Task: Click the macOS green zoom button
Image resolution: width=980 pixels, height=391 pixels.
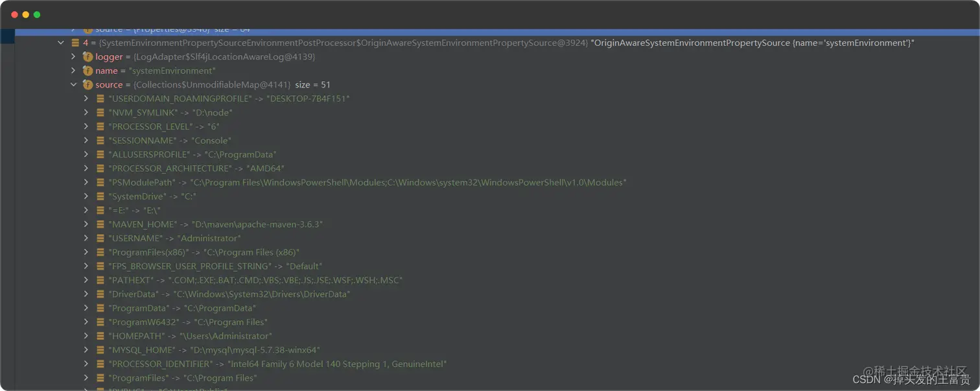Action: [36, 13]
